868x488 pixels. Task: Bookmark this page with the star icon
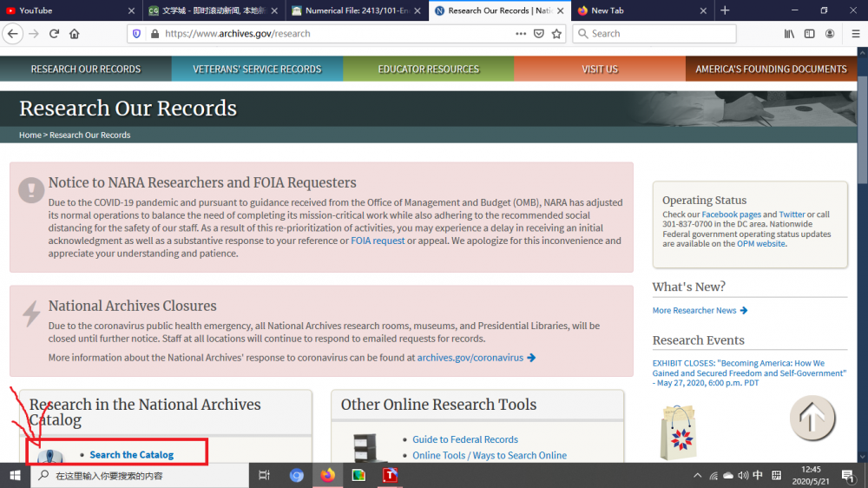point(556,34)
